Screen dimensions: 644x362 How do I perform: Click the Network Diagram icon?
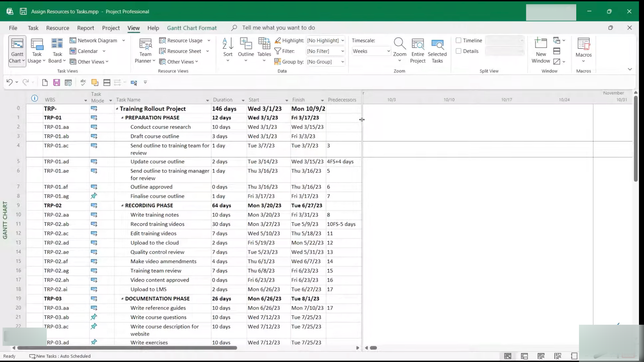(x=73, y=41)
